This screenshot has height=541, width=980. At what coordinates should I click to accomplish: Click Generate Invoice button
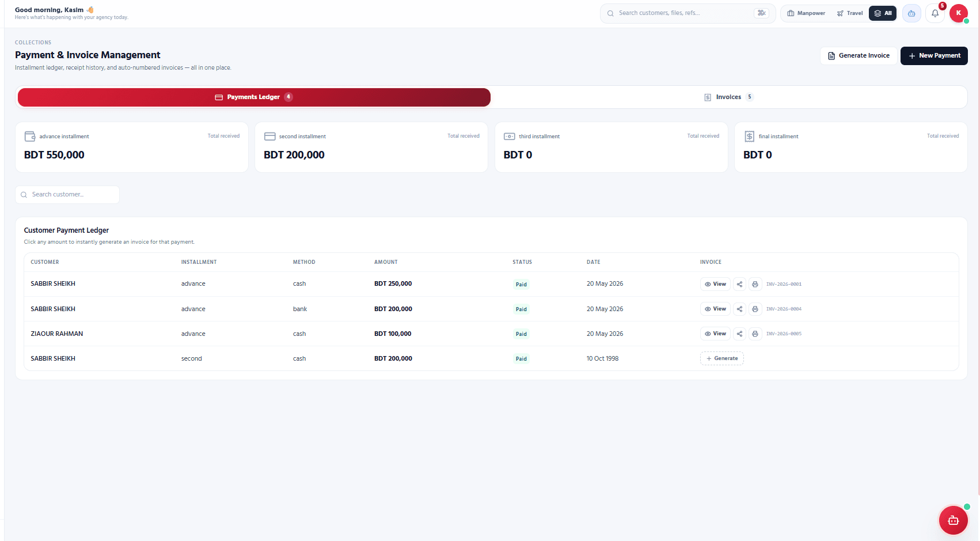coord(859,56)
